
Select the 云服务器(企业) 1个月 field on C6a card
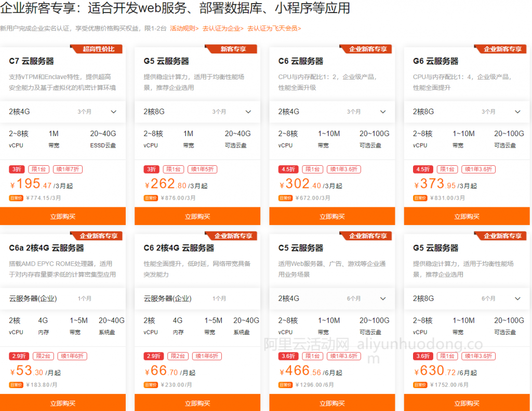[x=63, y=298]
